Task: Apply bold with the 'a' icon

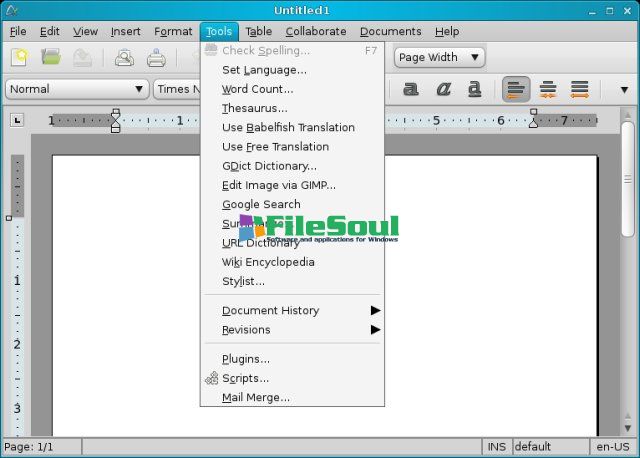Action: [x=411, y=89]
